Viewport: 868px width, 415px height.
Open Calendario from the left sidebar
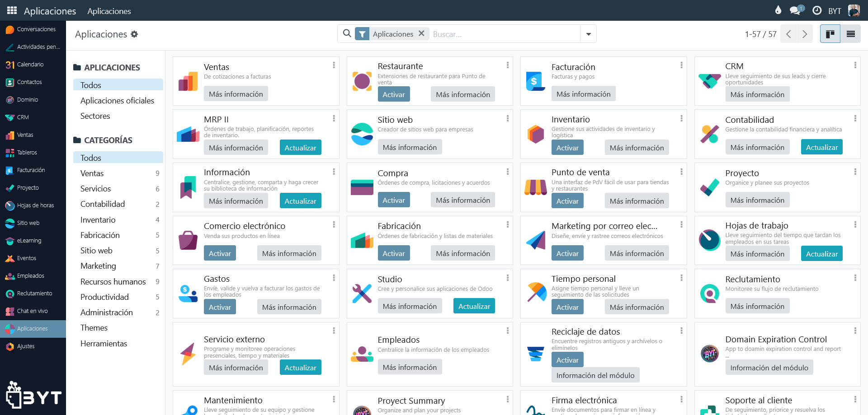[30, 65]
